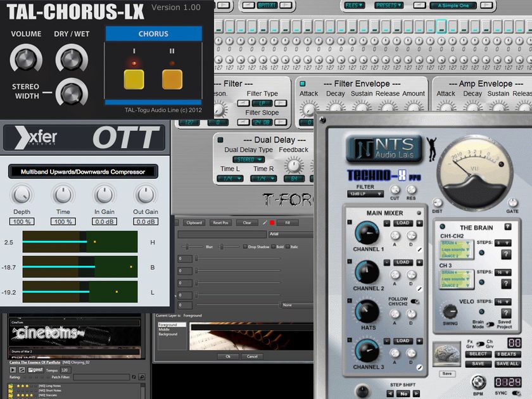Enable the Drop Shadow checkbox
532x399 pixels.
pyautogui.click(x=245, y=247)
